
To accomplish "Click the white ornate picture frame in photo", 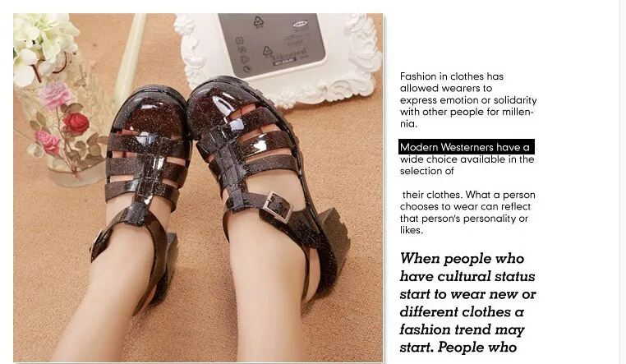I will pyautogui.click(x=278, y=56).
